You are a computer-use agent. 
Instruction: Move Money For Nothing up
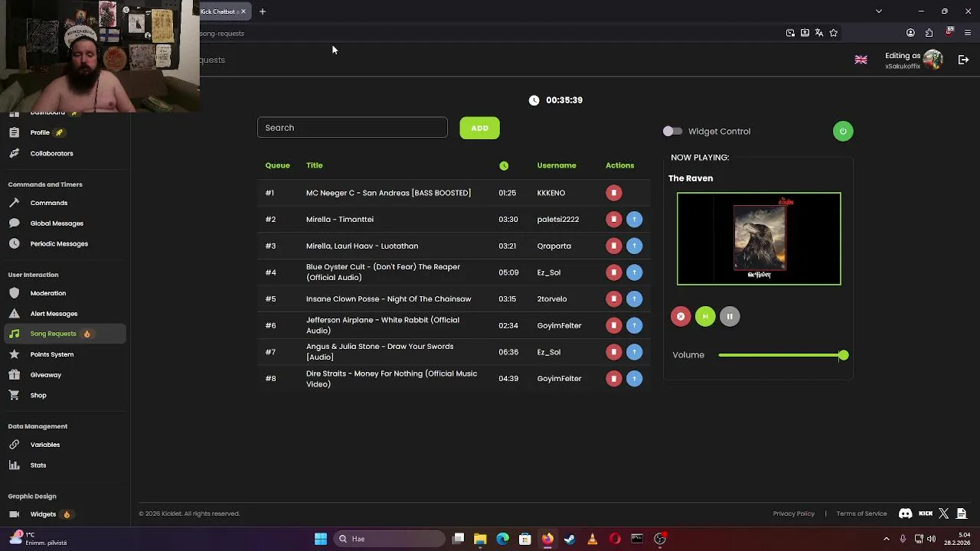634,379
